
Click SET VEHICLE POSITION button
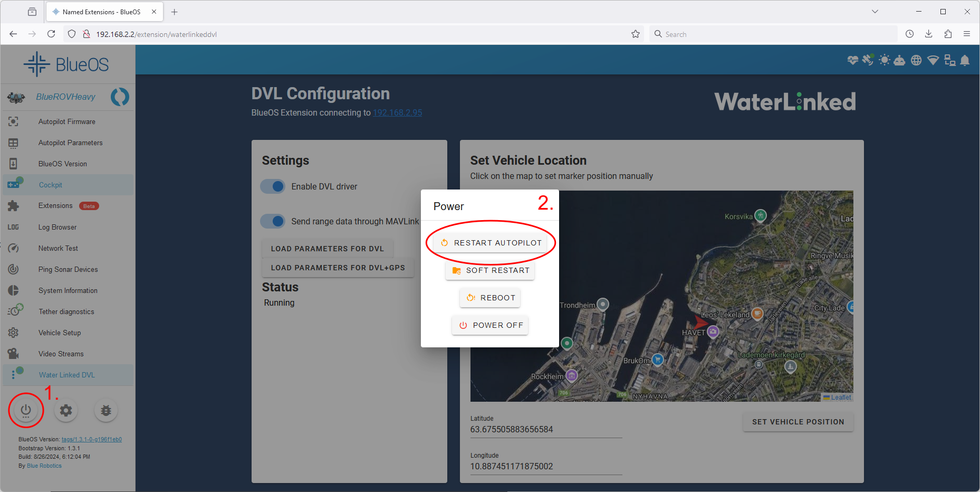tap(798, 422)
